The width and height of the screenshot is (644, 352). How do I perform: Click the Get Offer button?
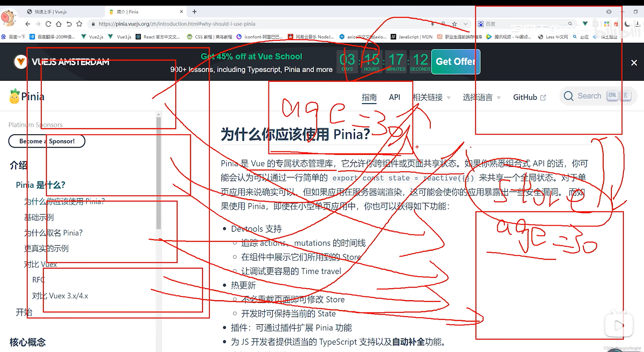click(x=455, y=62)
